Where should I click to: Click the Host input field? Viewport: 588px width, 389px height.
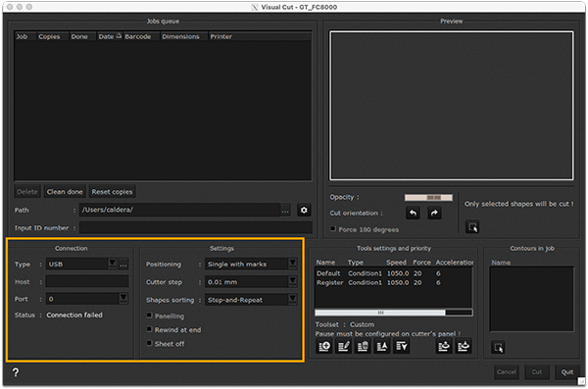click(87, 281)
